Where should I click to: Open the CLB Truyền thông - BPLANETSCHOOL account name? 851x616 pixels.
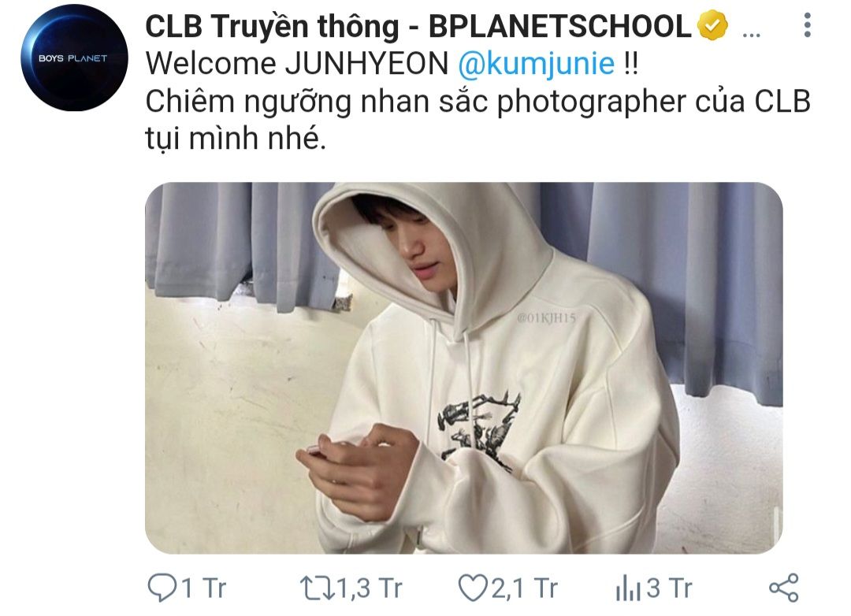418,26
